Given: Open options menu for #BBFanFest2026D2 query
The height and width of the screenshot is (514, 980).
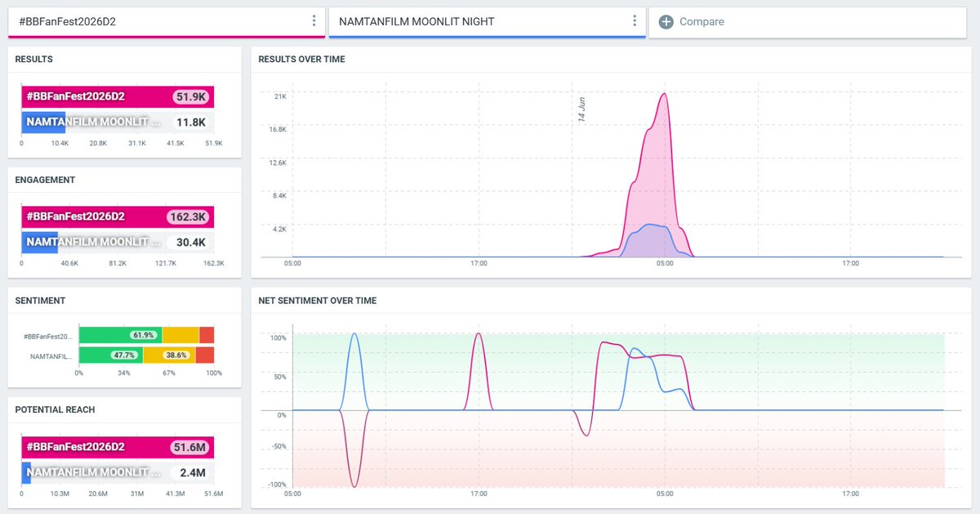Looking at the screenshot, I should 314,21.
